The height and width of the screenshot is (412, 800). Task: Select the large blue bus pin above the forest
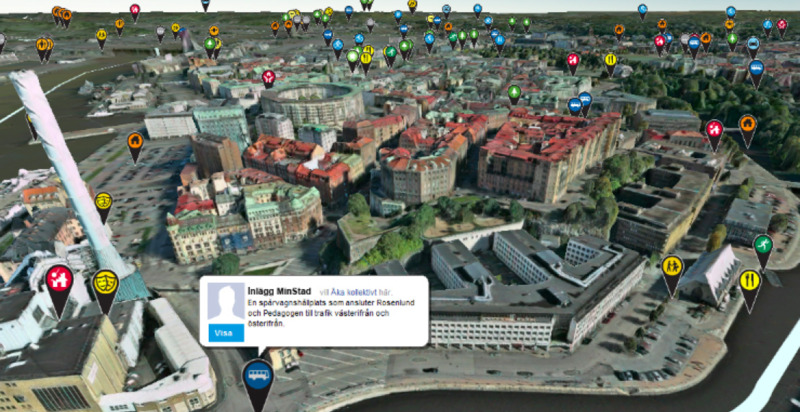(756, 69)
